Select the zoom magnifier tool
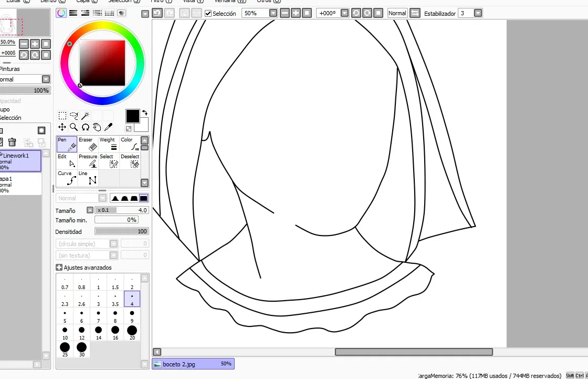 (74, 127)
